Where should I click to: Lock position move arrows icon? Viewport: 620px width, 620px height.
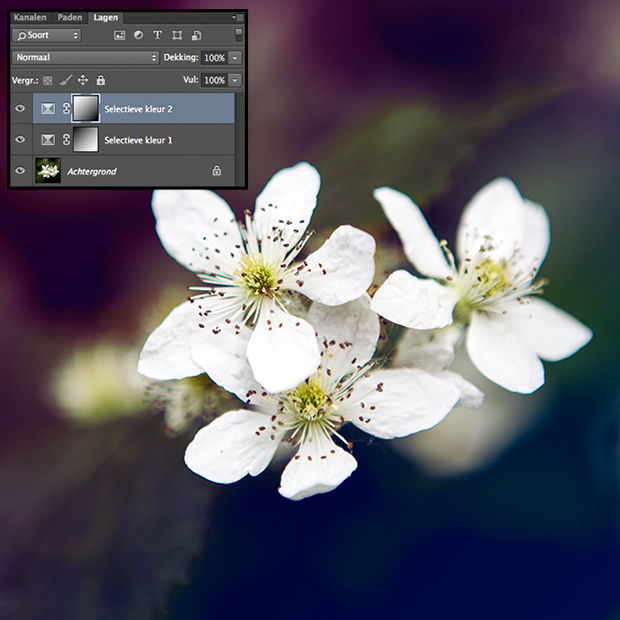click(x=83, y=80)
